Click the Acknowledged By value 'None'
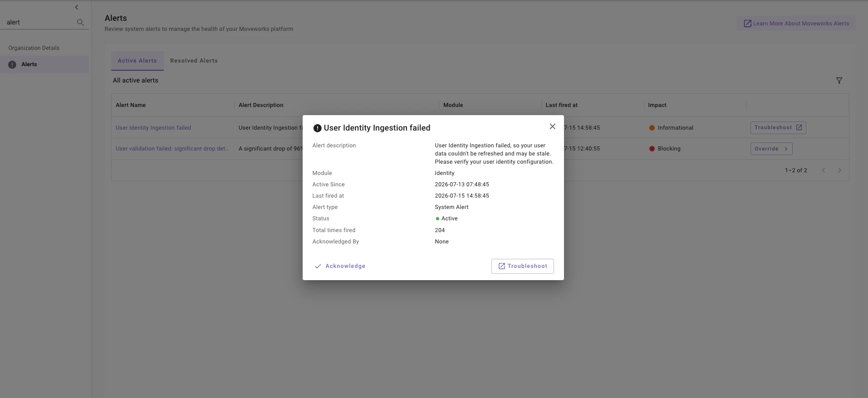 [x=441, y=242]
